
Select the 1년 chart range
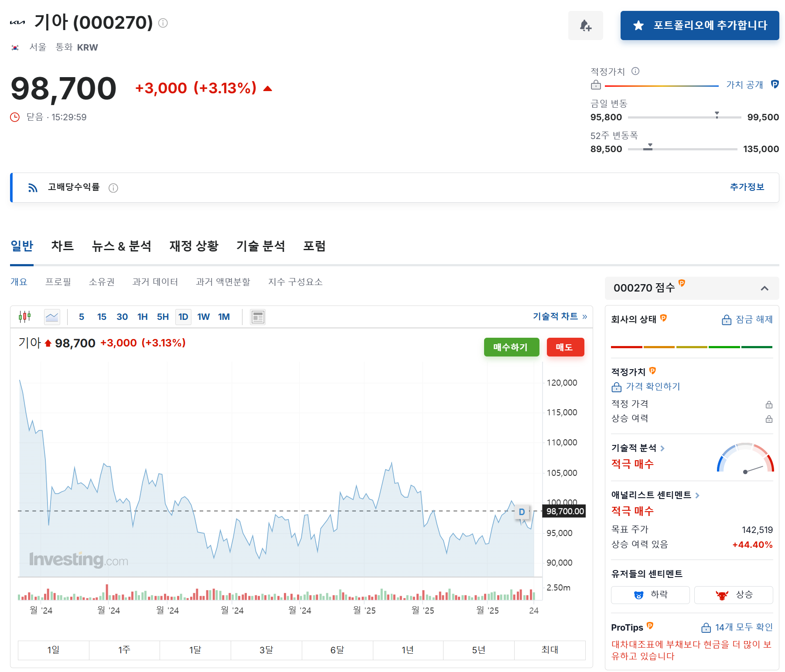tap(408, 650)
